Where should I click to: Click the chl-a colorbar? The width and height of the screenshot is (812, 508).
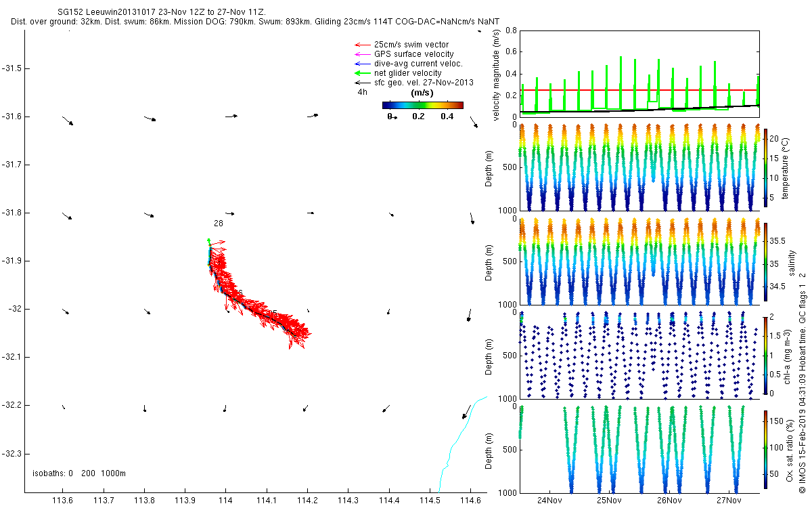coord(765,355)
